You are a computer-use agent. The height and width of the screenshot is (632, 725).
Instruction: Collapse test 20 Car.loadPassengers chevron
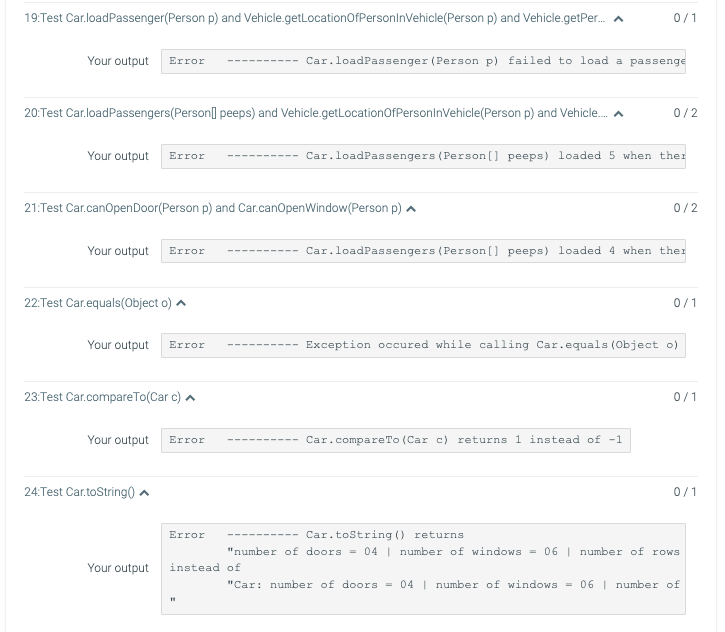point(618,114)
